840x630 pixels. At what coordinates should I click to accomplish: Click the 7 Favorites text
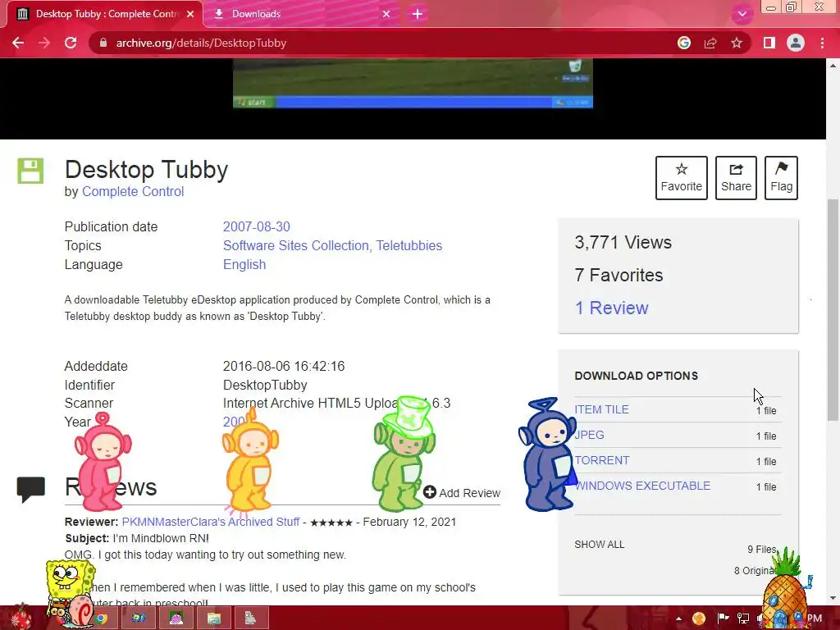(619, 276)
